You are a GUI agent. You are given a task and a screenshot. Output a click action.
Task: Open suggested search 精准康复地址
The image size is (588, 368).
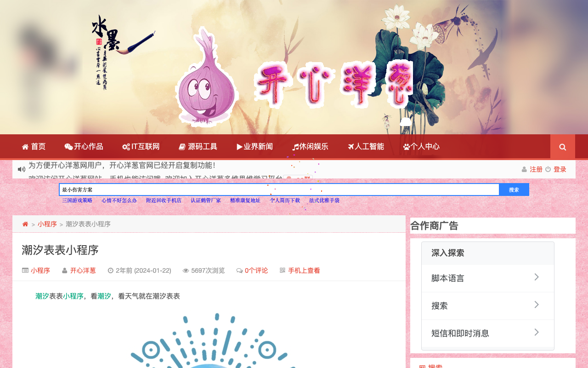pyautogui.click(x=245, y=201)
